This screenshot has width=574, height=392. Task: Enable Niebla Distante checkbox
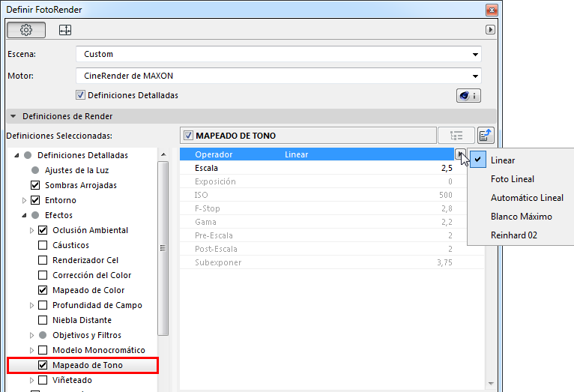(43, 320)
